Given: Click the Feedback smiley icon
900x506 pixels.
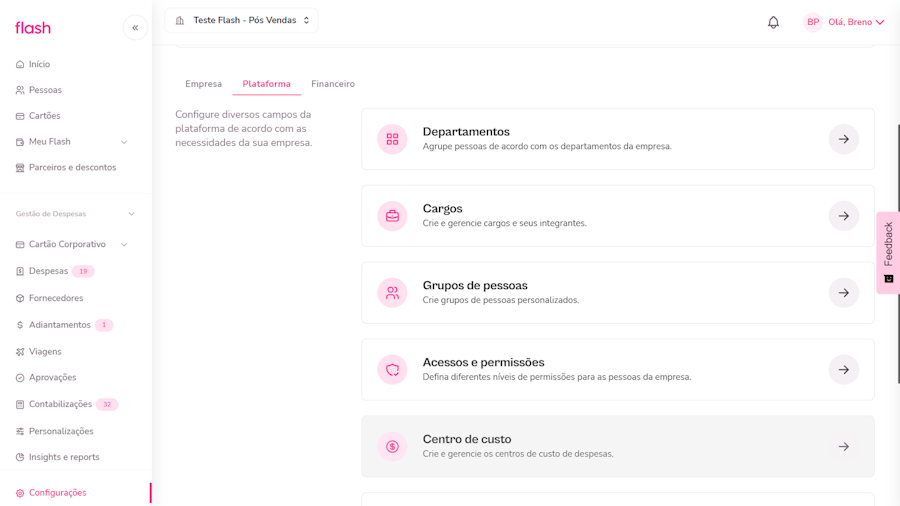Looking at the screenshot, I should coord(889,279).
